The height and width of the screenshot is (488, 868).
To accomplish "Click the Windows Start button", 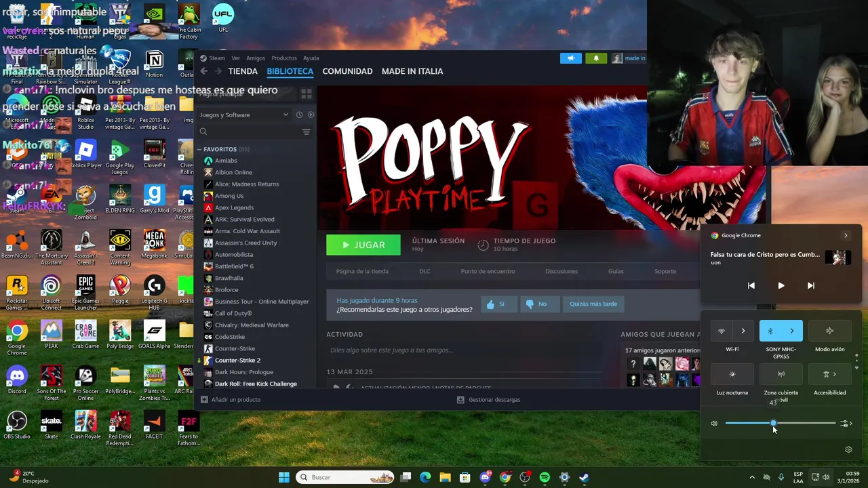I will [284, 477].
